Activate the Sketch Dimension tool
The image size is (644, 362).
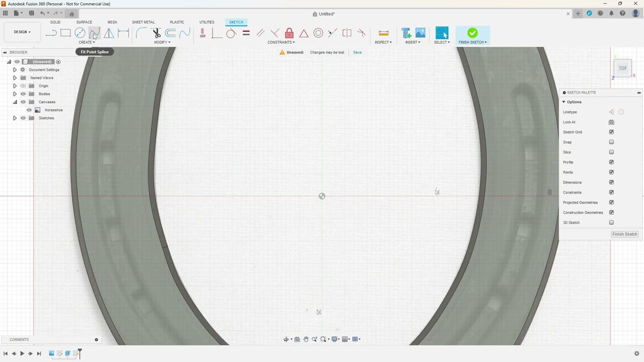click(123, 33)
